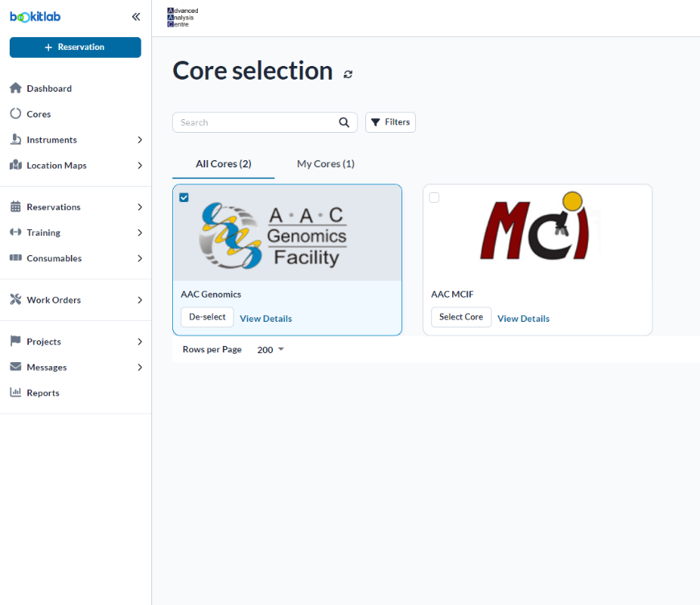Click the refresh icon beside Core selection
The image size is (700, 605).
(348, 74)
